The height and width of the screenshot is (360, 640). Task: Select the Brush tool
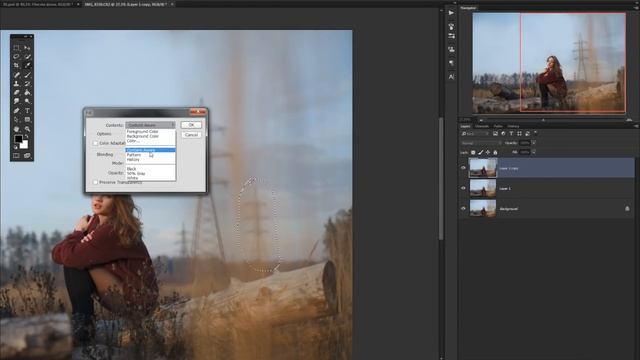click(27, 75)
